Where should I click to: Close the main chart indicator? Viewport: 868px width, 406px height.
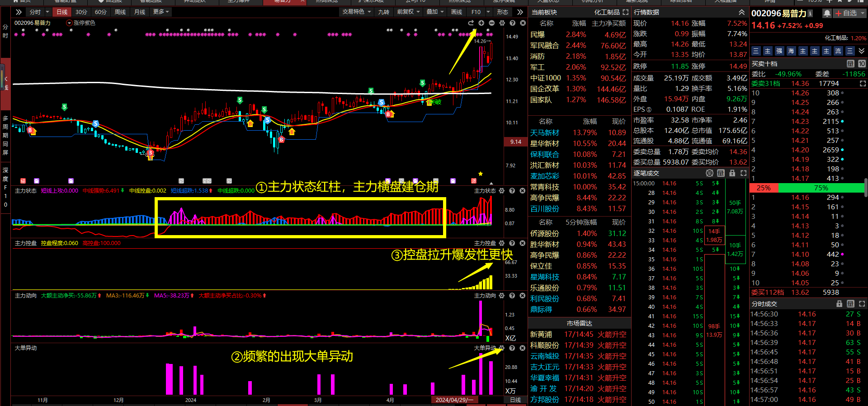coord(523,23)
